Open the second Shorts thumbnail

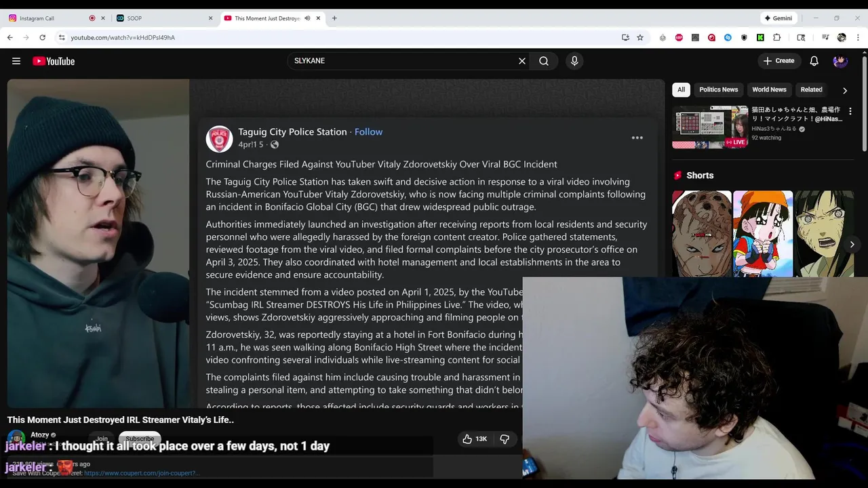[x=762, y=234]
